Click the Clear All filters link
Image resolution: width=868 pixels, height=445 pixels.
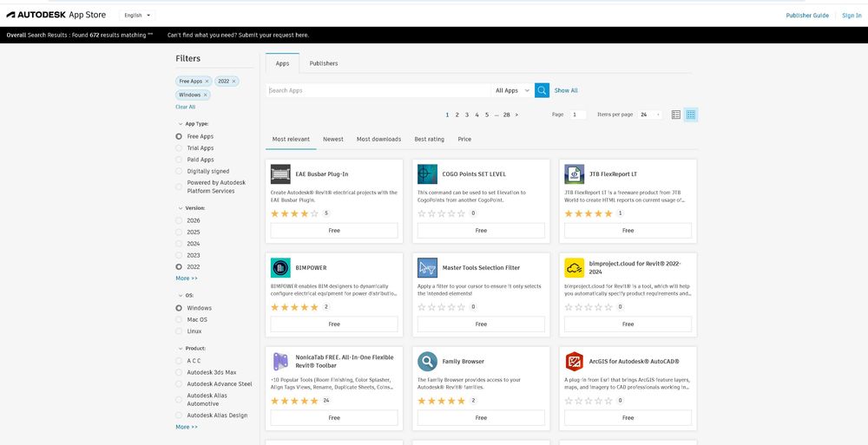(186, 107)
